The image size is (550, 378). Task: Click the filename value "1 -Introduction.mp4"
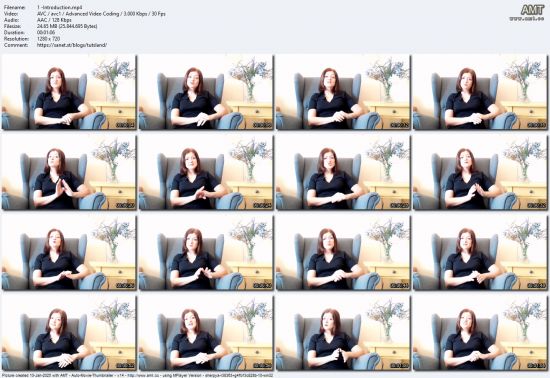pyautogui.click(x=59, y=7)
